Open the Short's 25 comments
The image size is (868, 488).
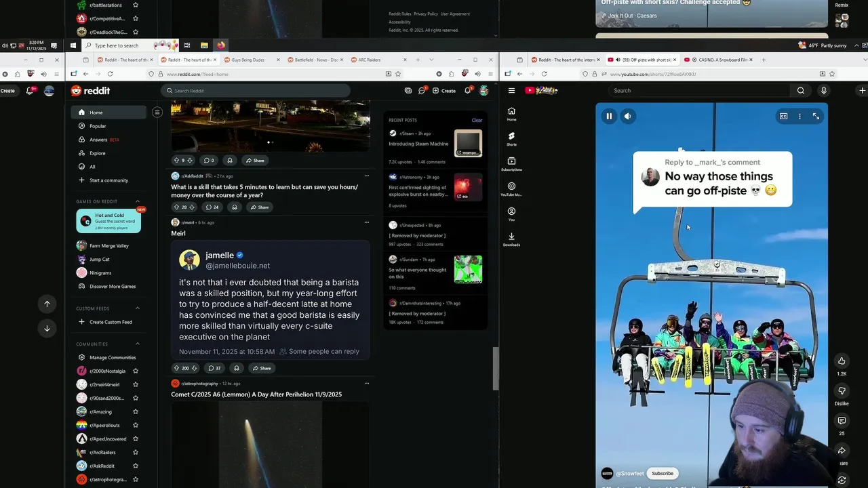(x=842, y=421)
